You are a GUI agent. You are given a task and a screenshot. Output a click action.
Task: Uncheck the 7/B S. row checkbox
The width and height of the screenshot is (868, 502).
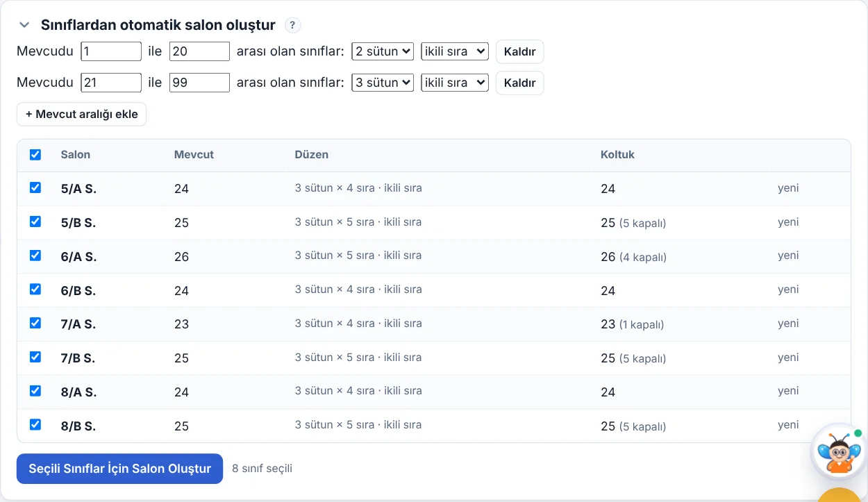coord(35,357)
